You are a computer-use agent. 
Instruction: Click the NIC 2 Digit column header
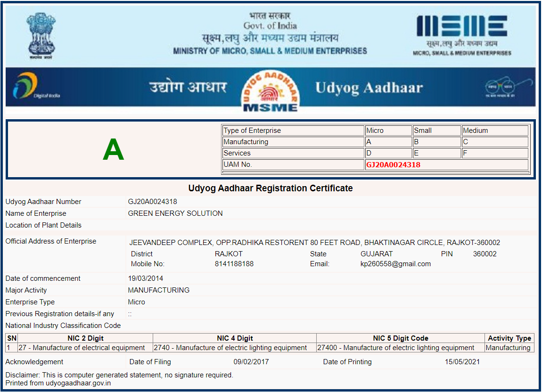[x=85, y=338]
